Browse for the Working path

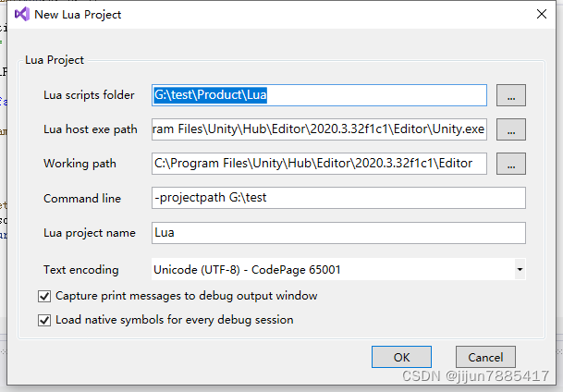(511, 164)
